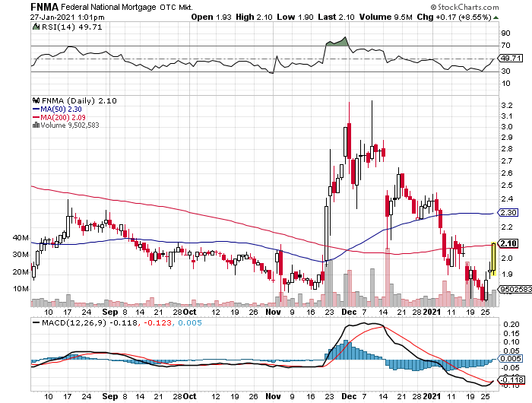Click the Last 2.10 quote value
The width and height of the screenshot is (532, 403).
point(336,17)
